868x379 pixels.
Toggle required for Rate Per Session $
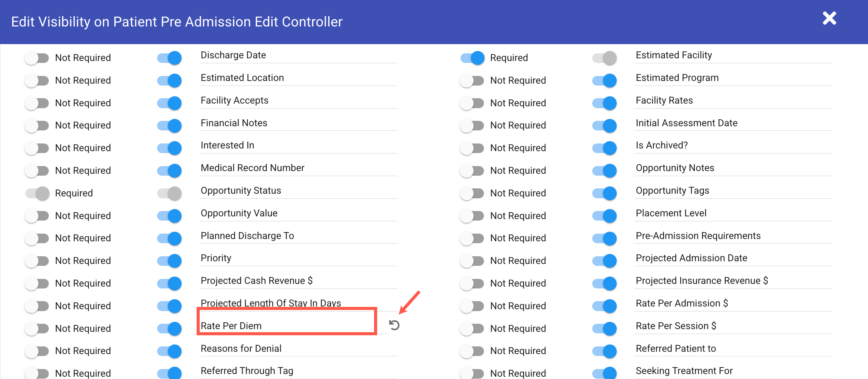472,329
